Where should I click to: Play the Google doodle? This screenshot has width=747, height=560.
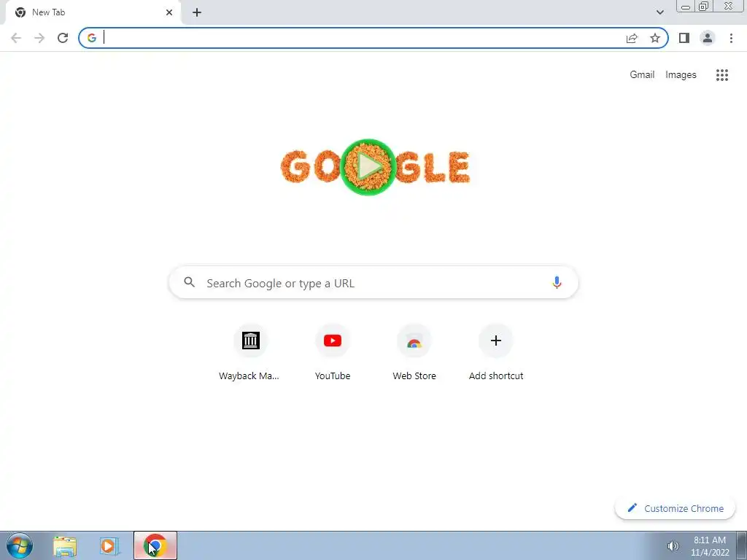(368, 167)
